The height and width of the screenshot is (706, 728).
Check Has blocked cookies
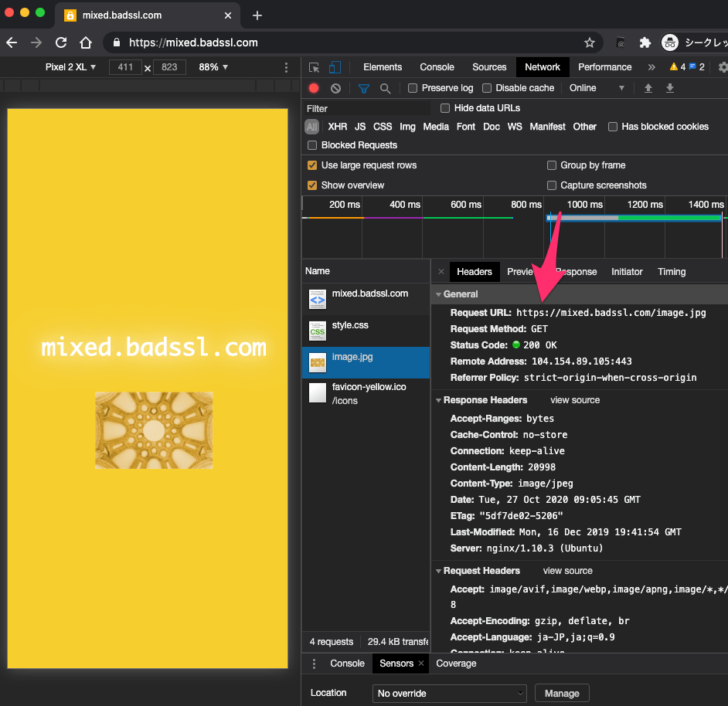(613, 127)
